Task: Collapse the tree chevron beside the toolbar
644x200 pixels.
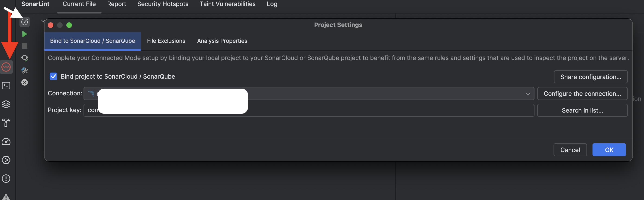Action: [x=43, y=21]
